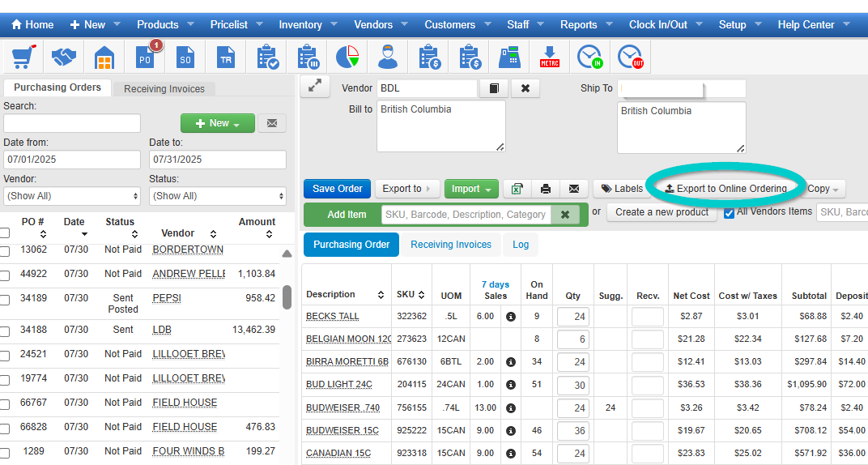Viewport: 868px width, 465px height.
Task: Click the Clock In icon
Action: [589, 57]
